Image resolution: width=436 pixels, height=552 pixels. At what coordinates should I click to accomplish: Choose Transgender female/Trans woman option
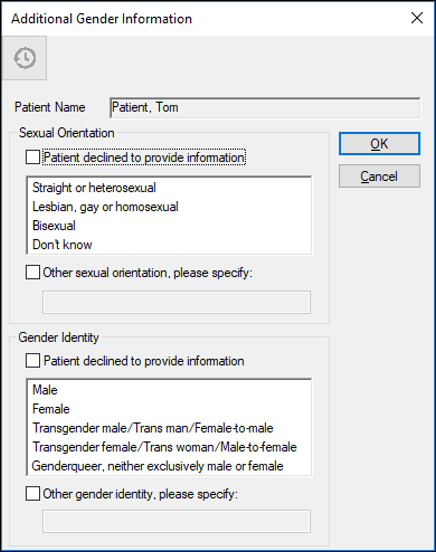(169, 447)
